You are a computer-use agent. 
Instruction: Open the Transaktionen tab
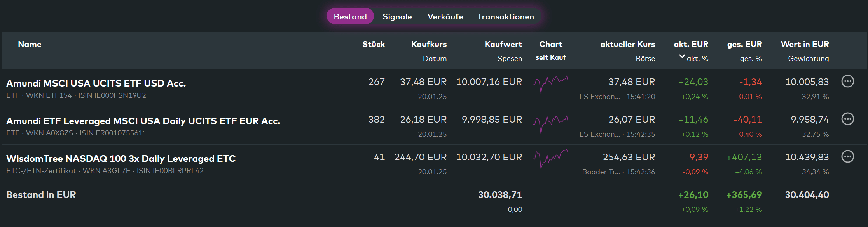tap(505, 17)
